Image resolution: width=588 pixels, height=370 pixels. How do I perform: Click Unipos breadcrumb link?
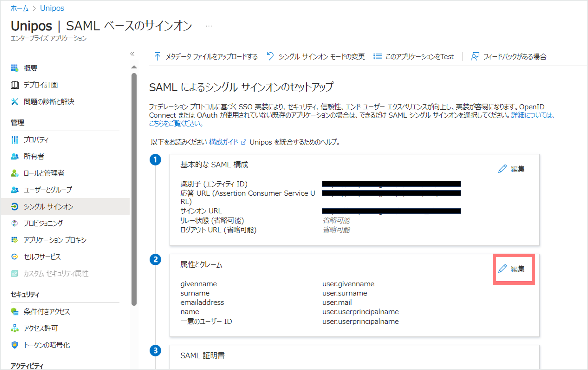(52, 8)
